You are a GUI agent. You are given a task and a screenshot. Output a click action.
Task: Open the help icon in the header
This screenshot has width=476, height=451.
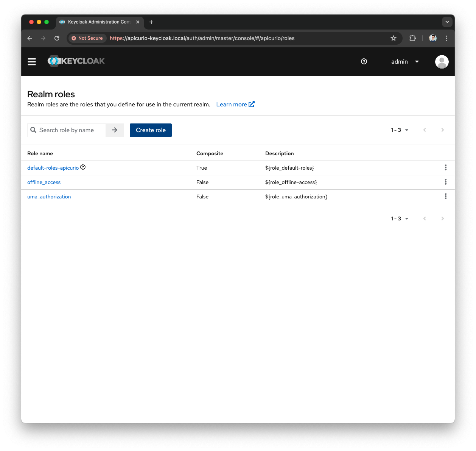point(364,61)
